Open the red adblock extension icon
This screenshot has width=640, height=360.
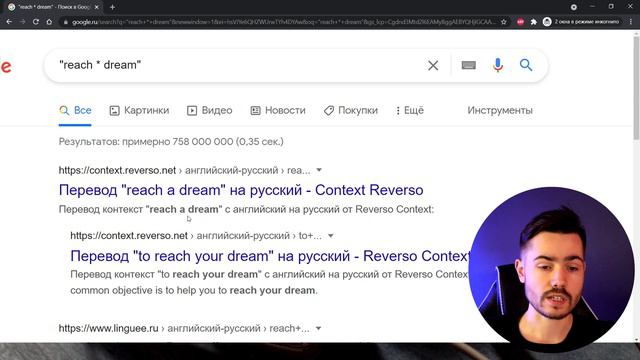(x=520, y=22)
